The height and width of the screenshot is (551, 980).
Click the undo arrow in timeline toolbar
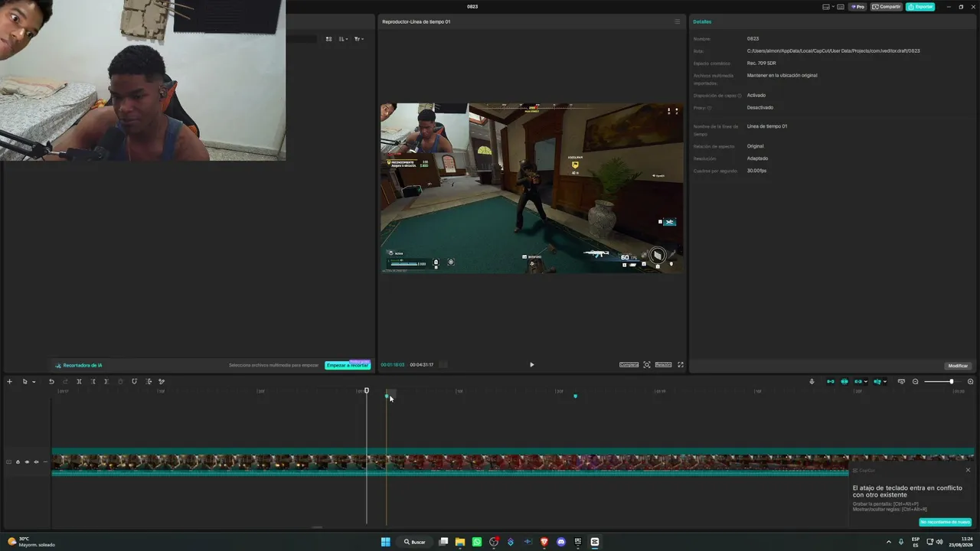coord(51,381)
